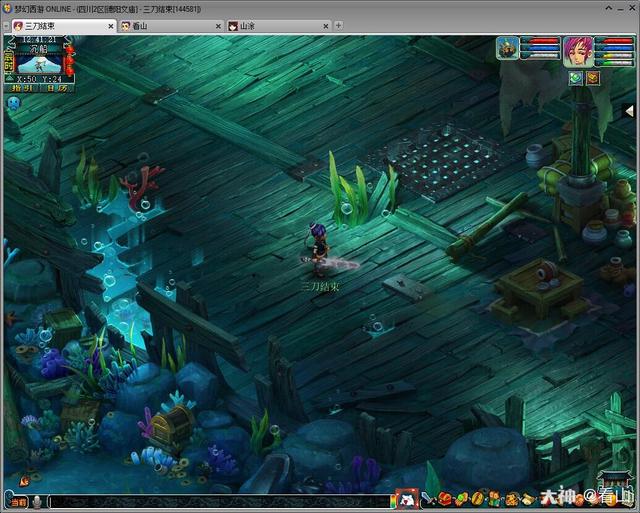Open the pink-haired character portrait
The width and height of the screenshot is (640, 513).
[578, 51]
